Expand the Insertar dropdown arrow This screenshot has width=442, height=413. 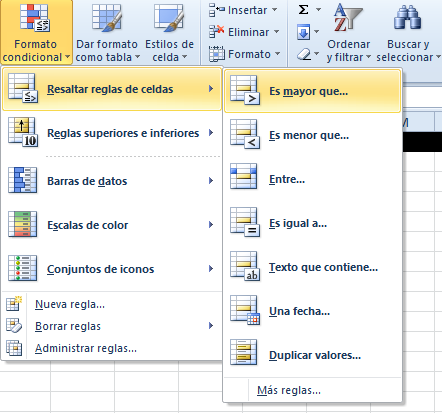pos(275,10)
